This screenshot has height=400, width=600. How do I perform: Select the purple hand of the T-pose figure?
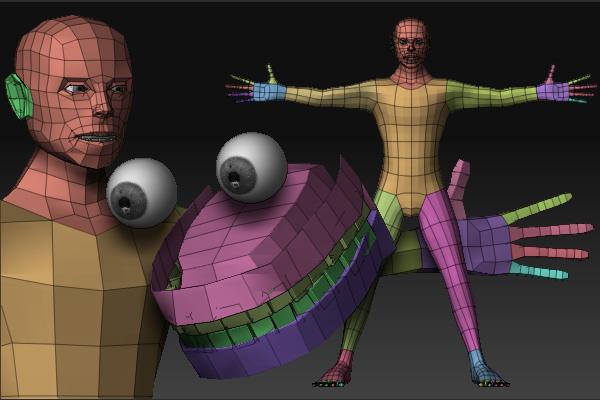[553, 92]
